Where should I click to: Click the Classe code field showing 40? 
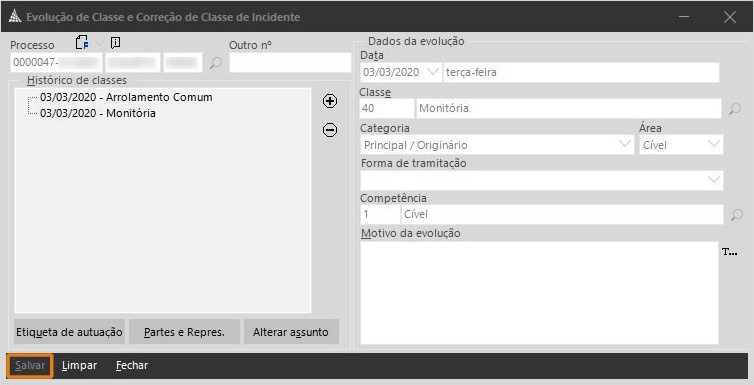coord(387,109)
